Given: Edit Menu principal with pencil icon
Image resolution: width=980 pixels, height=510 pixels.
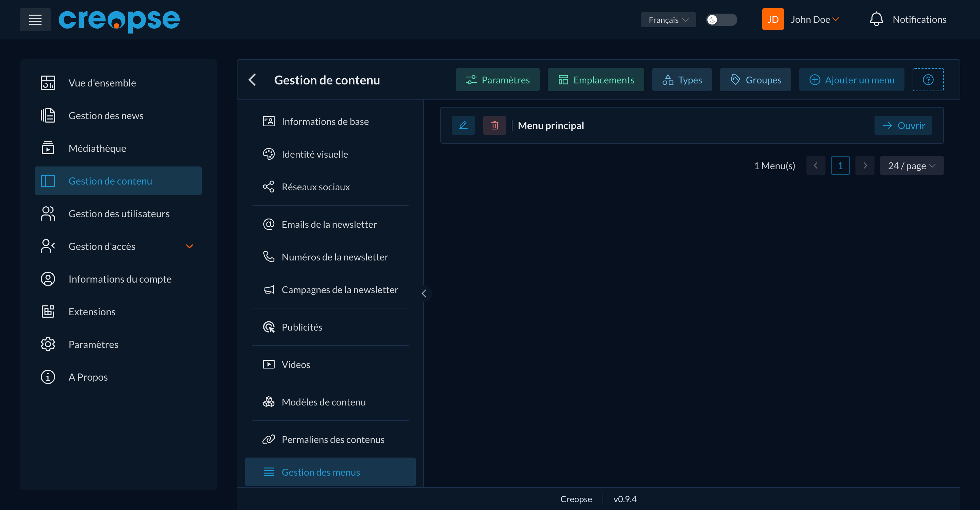Looking at the screenshot, I should pyautogui.click(x=463, y=125).
